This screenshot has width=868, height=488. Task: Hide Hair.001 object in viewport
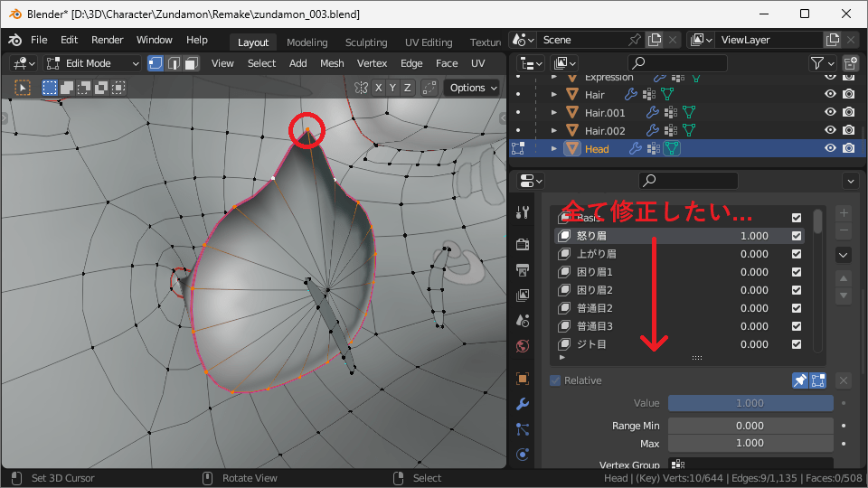[x=830, y=112]
